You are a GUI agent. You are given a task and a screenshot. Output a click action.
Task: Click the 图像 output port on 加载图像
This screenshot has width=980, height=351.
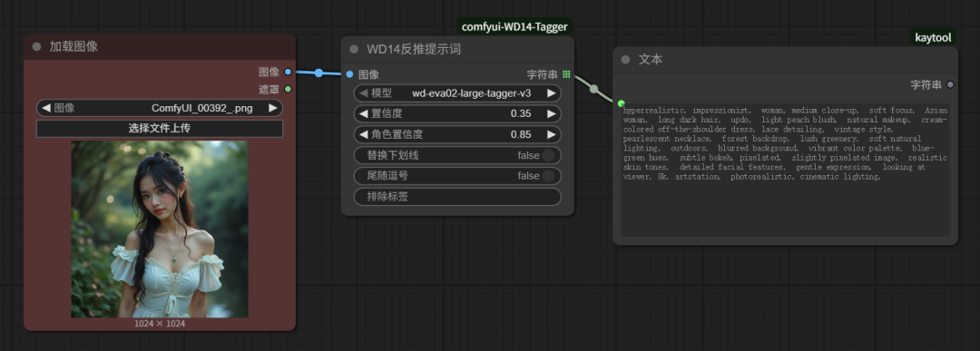(x=288, y=72)
